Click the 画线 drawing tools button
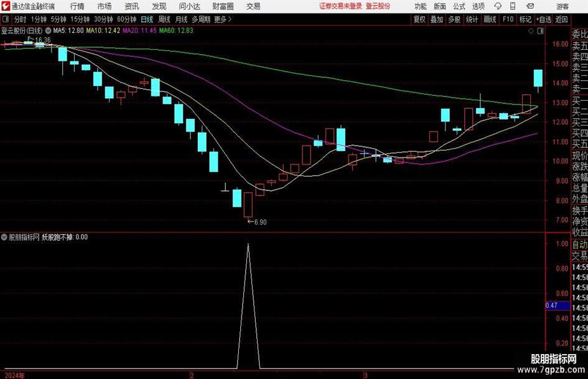Viewport: 588px width, 379px height. pos(490,19)
